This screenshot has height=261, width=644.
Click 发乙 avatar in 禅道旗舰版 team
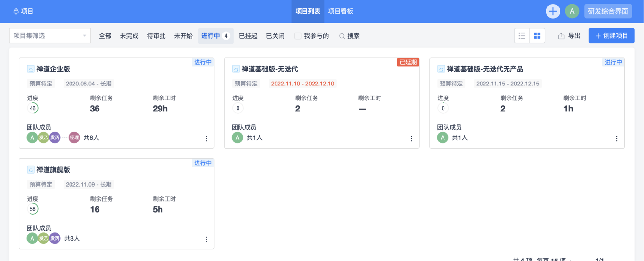[44, 238]
